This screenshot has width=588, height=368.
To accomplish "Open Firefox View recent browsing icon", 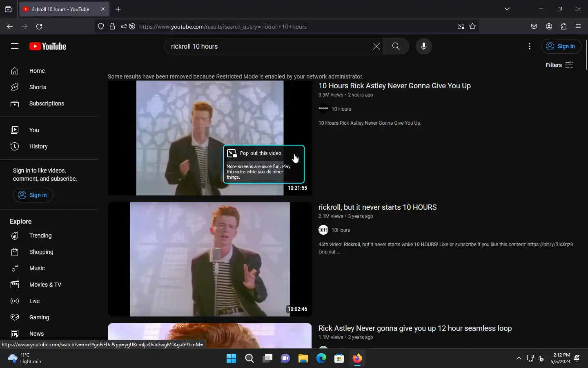I will (8, 9).
